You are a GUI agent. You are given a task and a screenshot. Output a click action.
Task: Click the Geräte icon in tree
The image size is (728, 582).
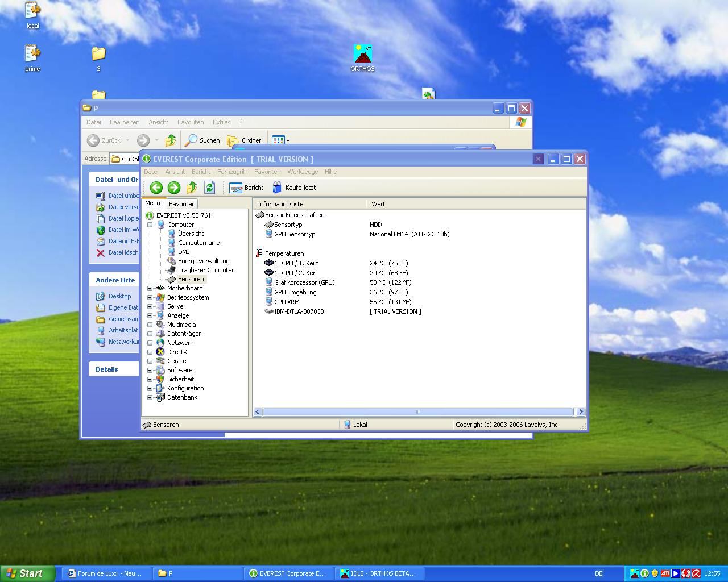[x=160, y=361]
